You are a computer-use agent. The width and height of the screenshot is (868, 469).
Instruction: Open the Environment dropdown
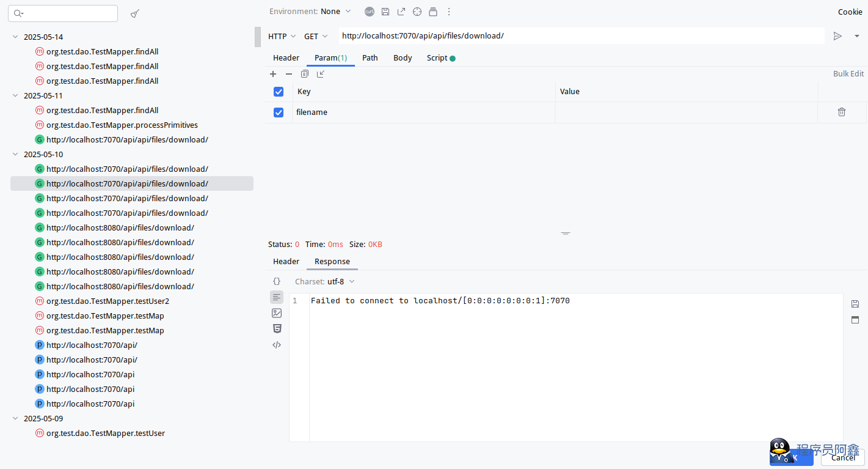tap(310, 12)
